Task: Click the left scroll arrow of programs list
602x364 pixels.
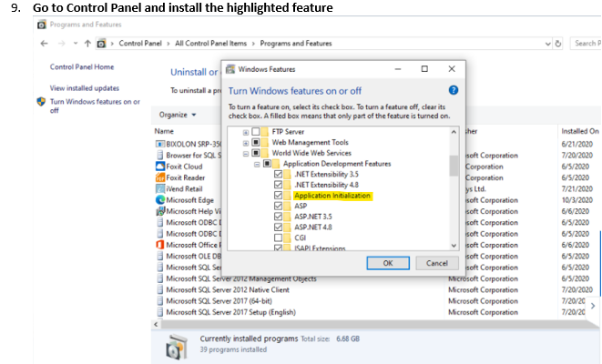Action: pyautogui.click(x=156, y=325)
